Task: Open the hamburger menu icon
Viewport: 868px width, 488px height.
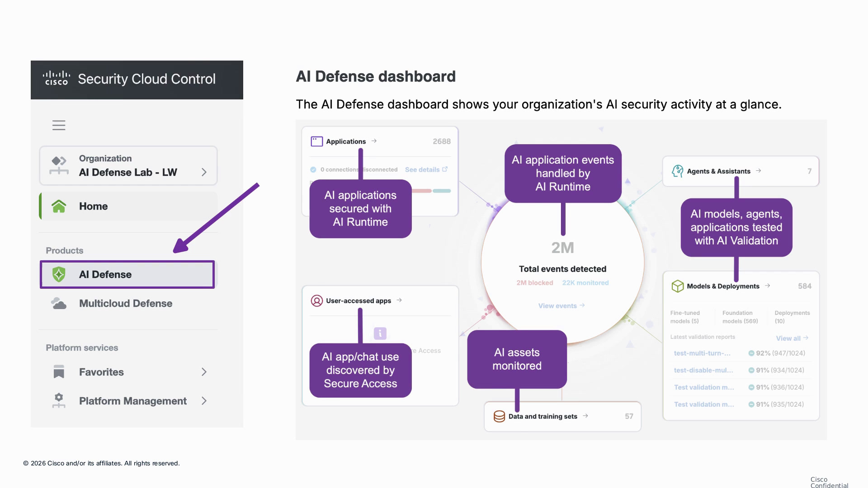Action: pos(59,125)
